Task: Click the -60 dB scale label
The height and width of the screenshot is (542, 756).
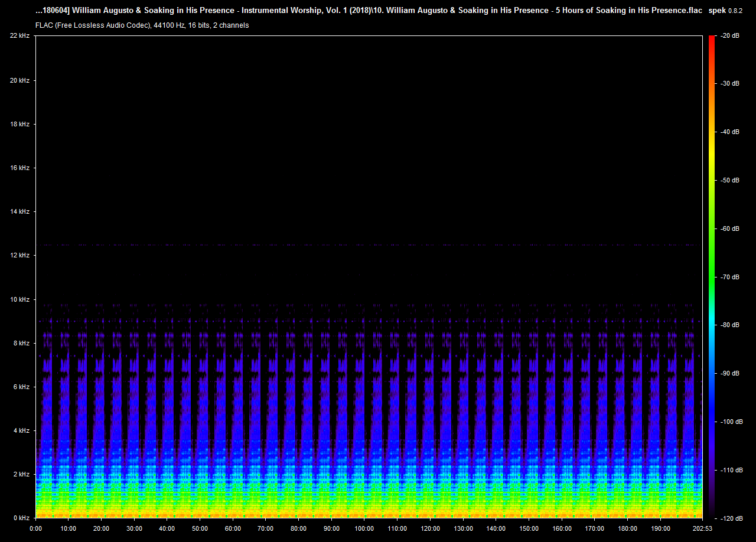Action: tap(730, 228)
